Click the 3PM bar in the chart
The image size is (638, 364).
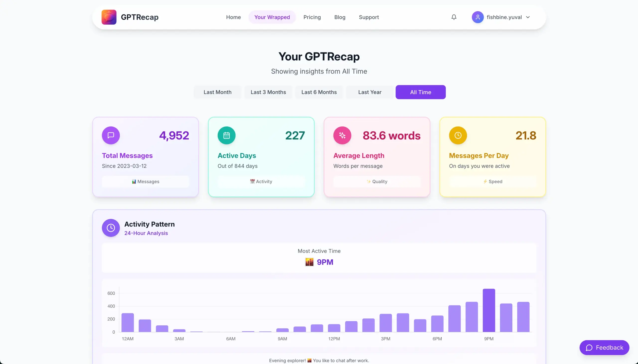click(x=386, y=323)
